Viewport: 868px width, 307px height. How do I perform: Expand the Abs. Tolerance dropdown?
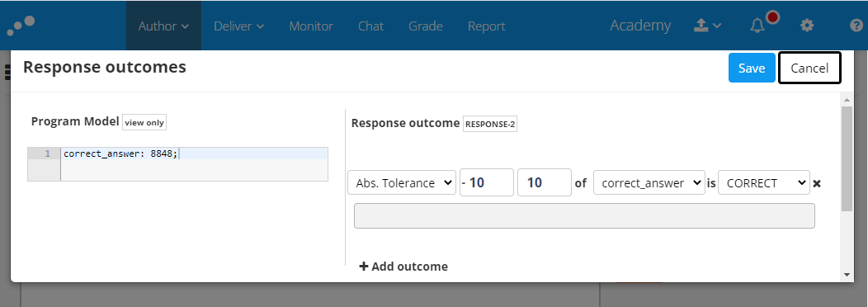(x=402, y=183)
